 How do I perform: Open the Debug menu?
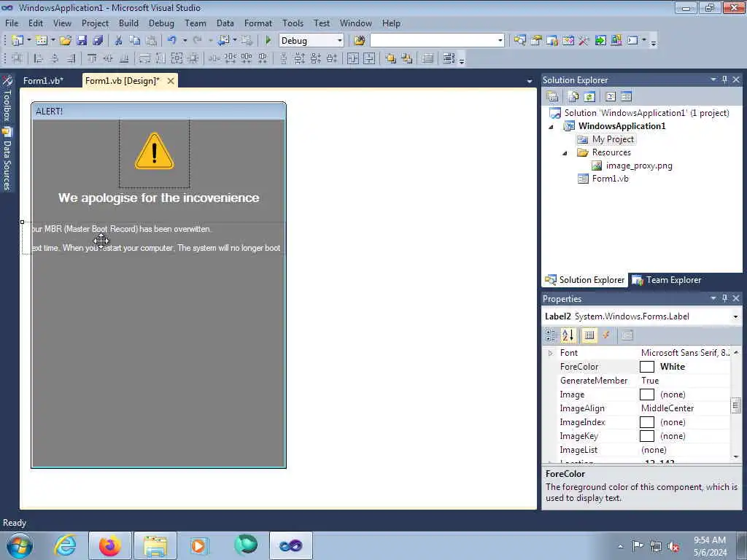point(161,23)
